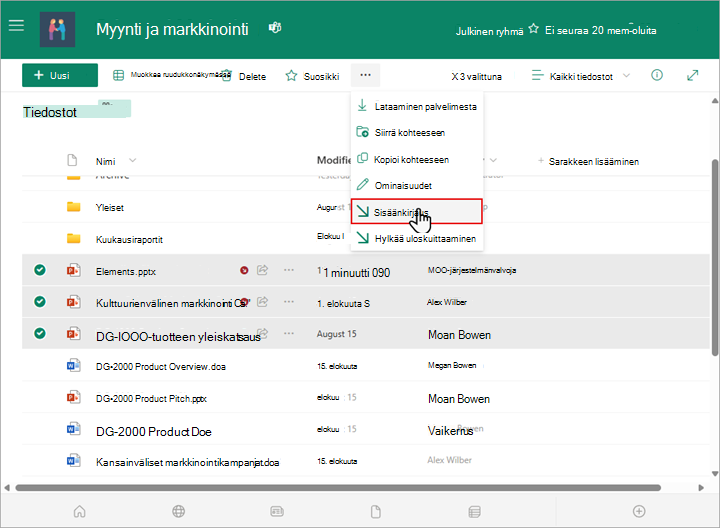Screen dimensions: 720x528
Task: Toggle the three-dot overflow menu in command bar
Action: [366, 75]
